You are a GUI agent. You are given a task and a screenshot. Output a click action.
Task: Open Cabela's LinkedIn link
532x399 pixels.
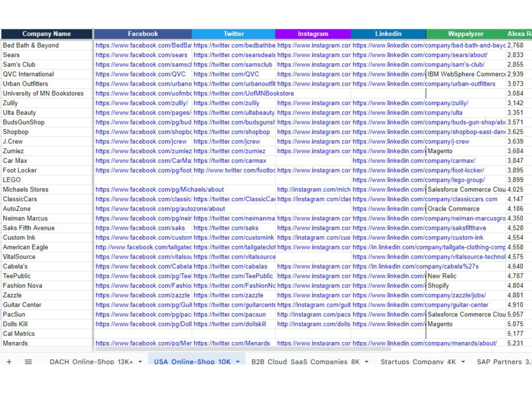point(415,267)
